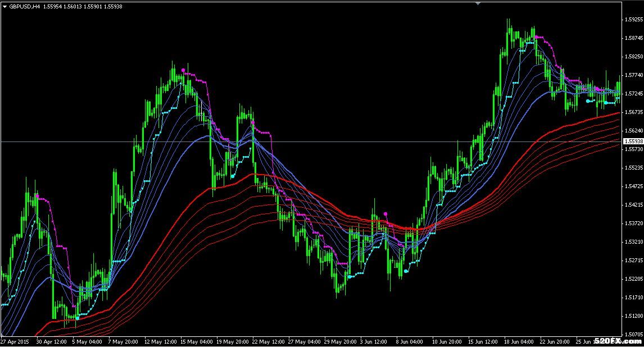Click the 1.55730 price axis label
The height and width of the screenshot is (347, 644).
click(634, 149)
